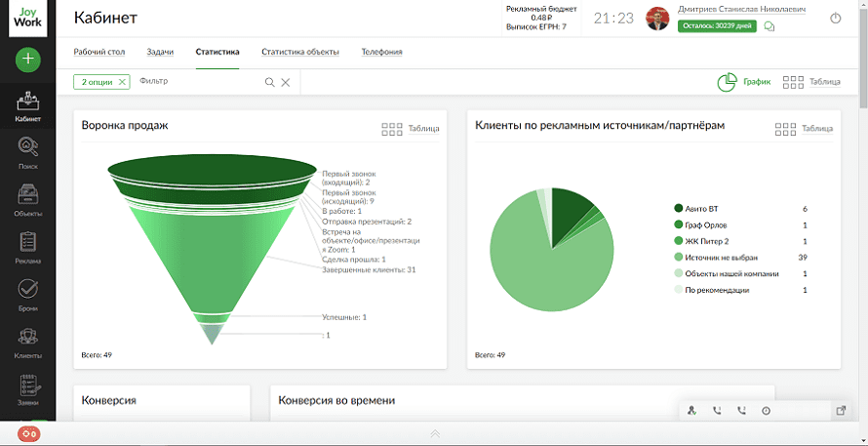Click the power logout icon

tap(835, 19)
